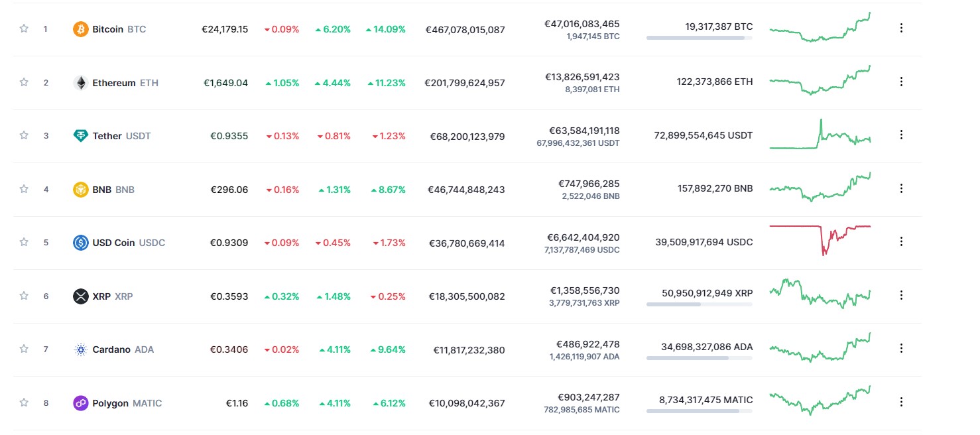Click the Bitcoin logo icon
The image size is (980, 435).
80,29
